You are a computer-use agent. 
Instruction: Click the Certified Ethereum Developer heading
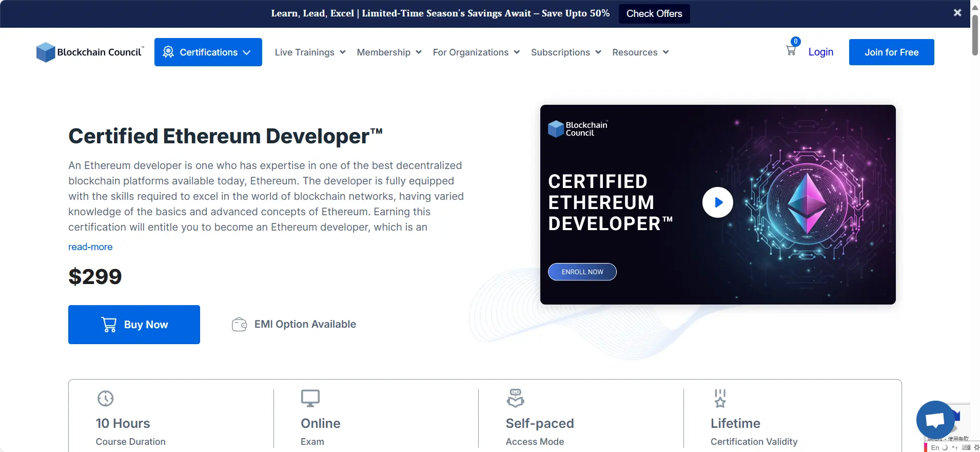[x=226, y=136]
